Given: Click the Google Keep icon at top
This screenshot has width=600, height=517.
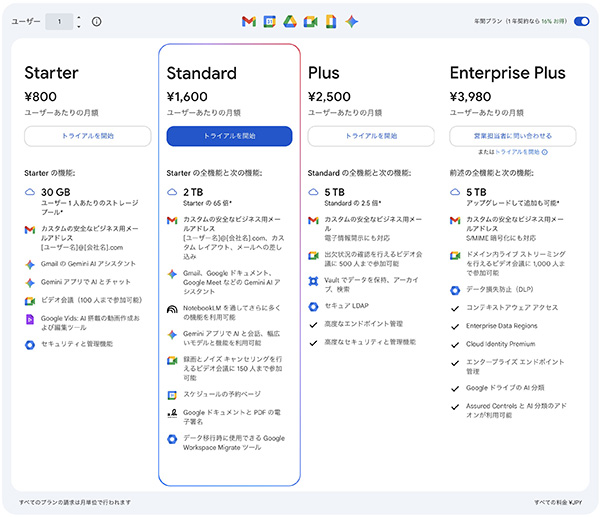Looking at the screenshot, I should (x=330, y=21).
